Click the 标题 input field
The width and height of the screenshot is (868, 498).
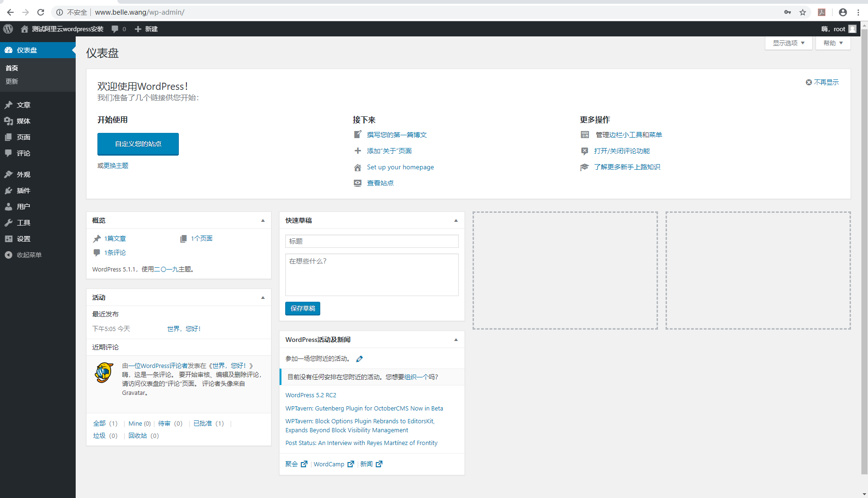point(372,241)
